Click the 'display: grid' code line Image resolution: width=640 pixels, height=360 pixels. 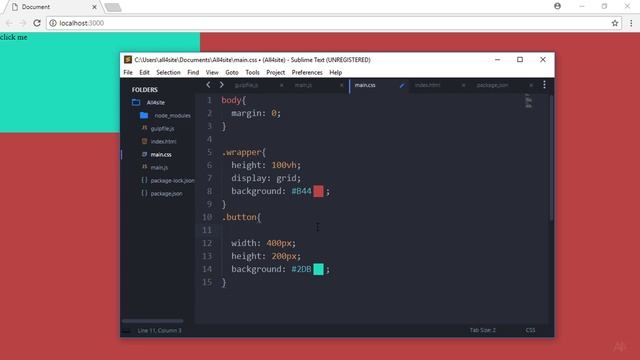point(266,178)
